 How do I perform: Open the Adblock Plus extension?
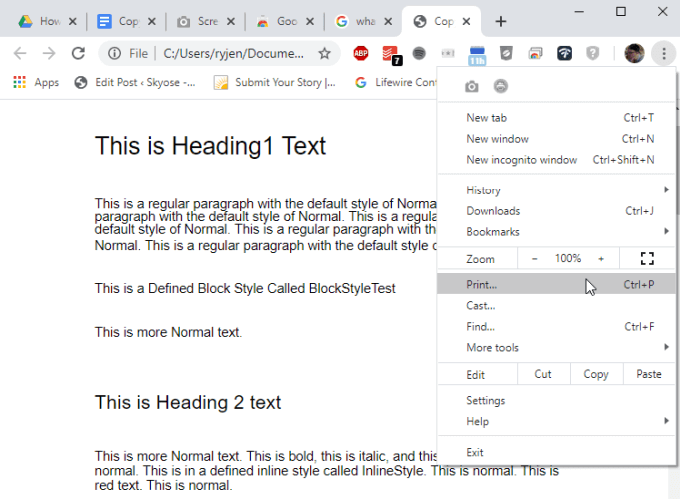pyautogui.click(x=361, y=53)
